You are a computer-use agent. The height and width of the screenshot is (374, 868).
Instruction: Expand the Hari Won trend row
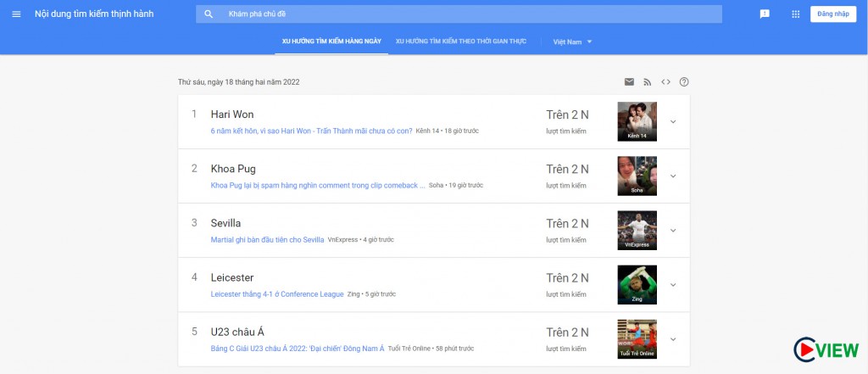click(x=673, y=122)
